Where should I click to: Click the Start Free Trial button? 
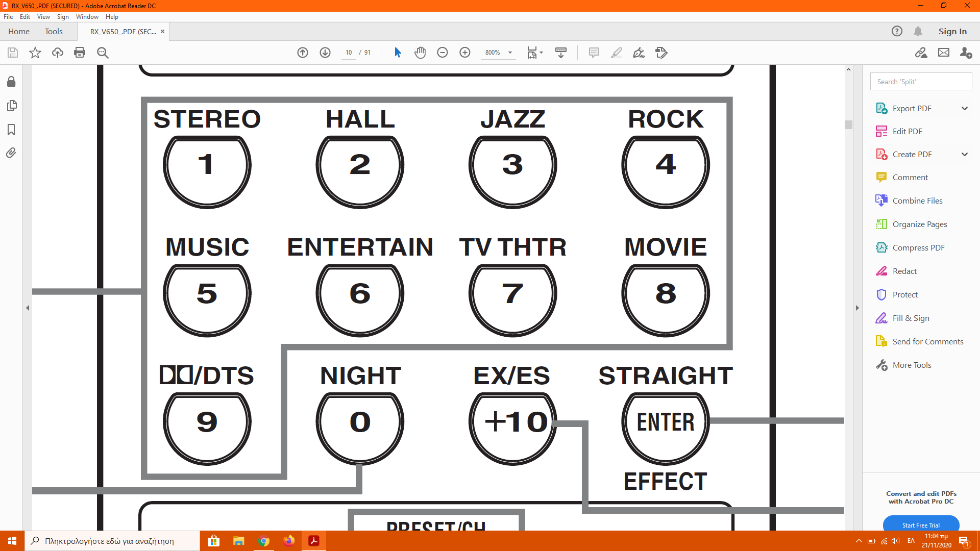tap(920, 524)
